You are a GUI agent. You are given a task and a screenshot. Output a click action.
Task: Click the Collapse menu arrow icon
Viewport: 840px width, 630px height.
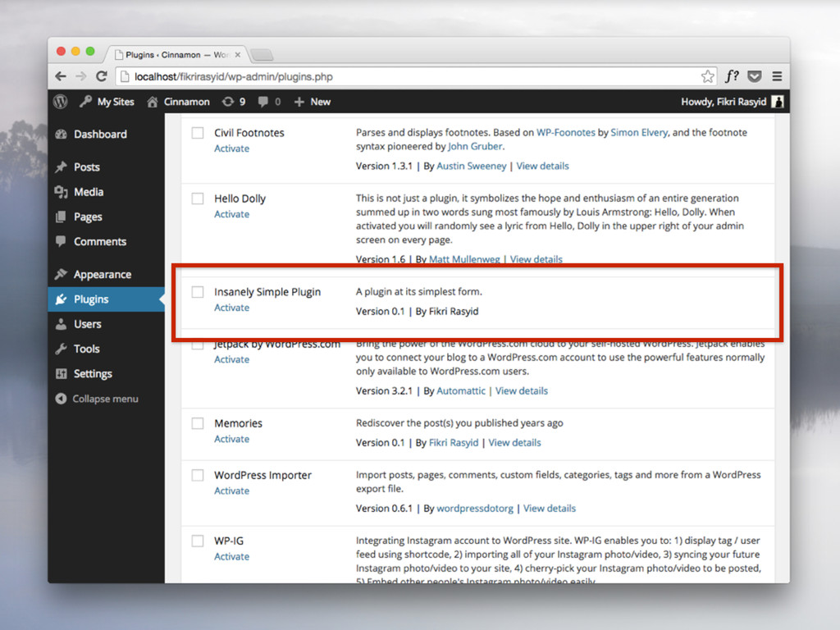pyautogui.click(x=61, y=399)
